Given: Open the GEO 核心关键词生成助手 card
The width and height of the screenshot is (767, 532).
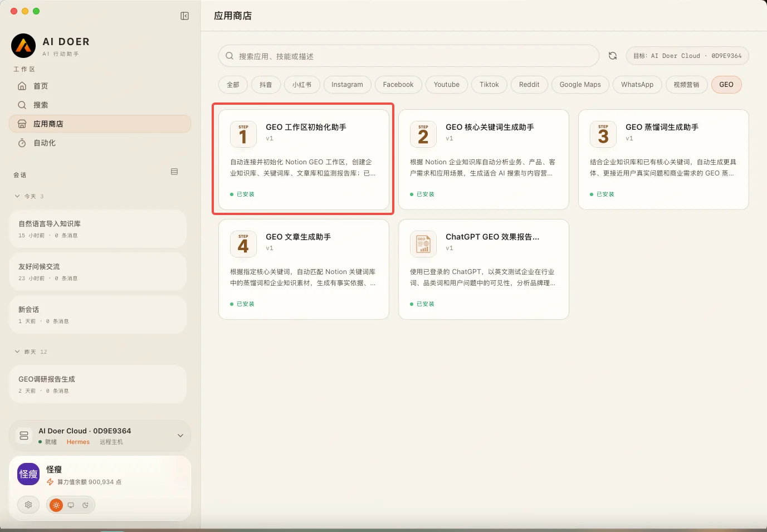Looking at the screenshot, I should [483, 159].
